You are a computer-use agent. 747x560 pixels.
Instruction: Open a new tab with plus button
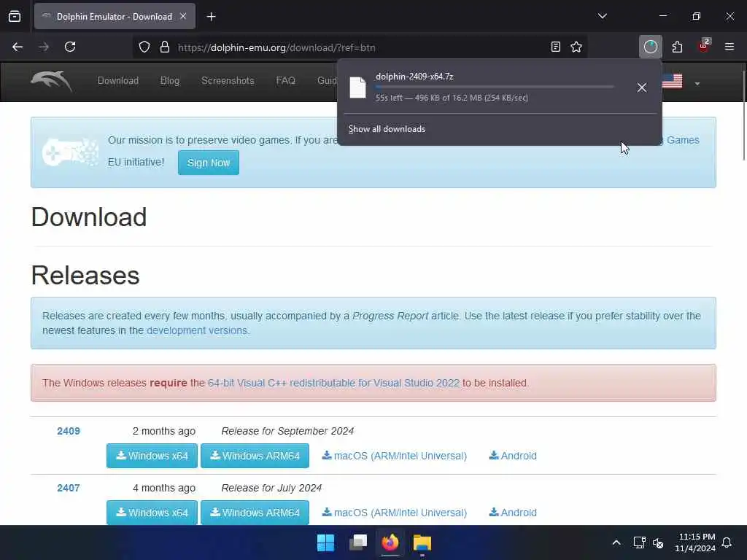(211, 17)
